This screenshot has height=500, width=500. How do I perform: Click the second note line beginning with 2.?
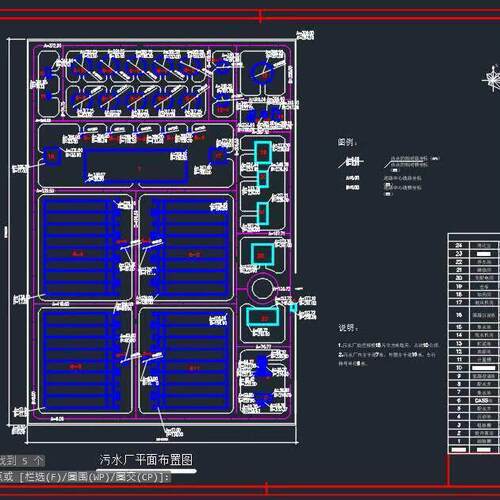(387, 355)
